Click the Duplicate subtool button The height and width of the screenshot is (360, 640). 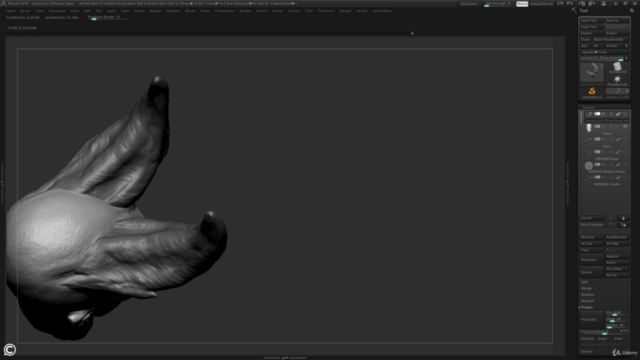(x=592, y=260)
